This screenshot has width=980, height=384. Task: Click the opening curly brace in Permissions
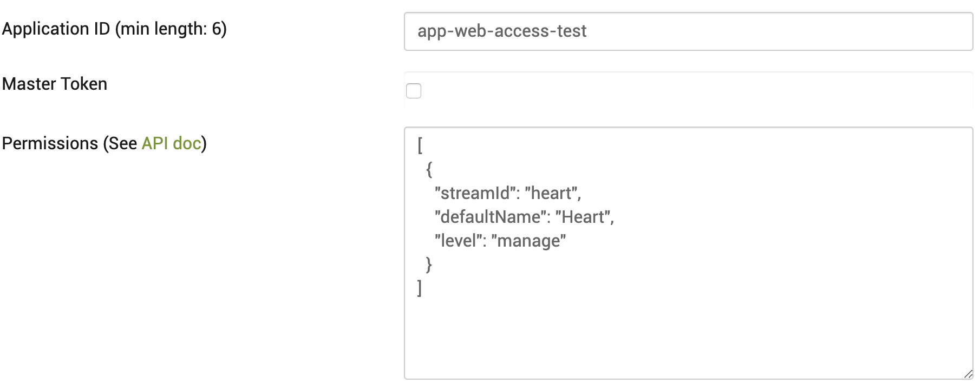coord(429,169)
